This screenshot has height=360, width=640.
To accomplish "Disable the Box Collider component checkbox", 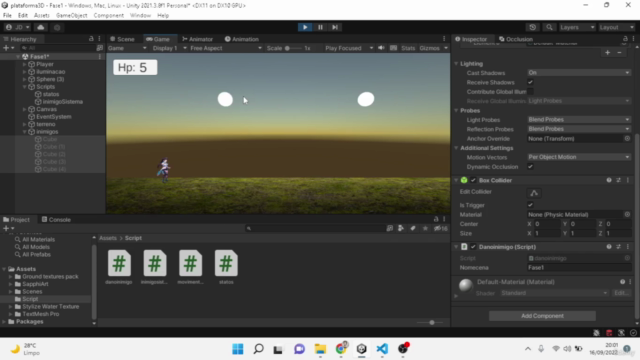I will pos(473,180).
